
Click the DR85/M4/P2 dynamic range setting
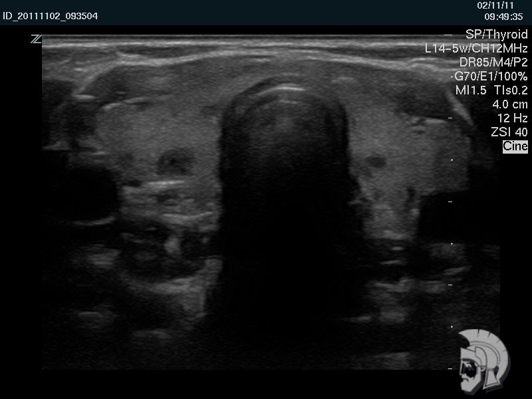(493, 63)
